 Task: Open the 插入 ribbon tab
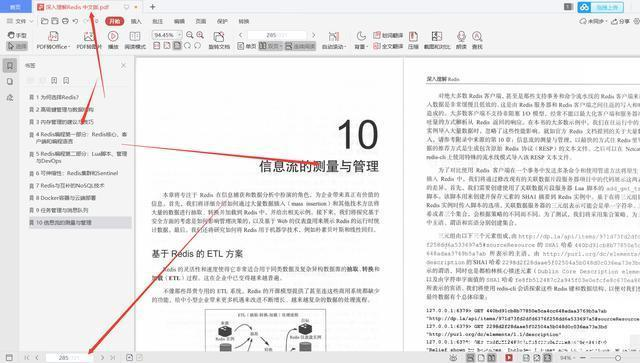coord(136,21)
